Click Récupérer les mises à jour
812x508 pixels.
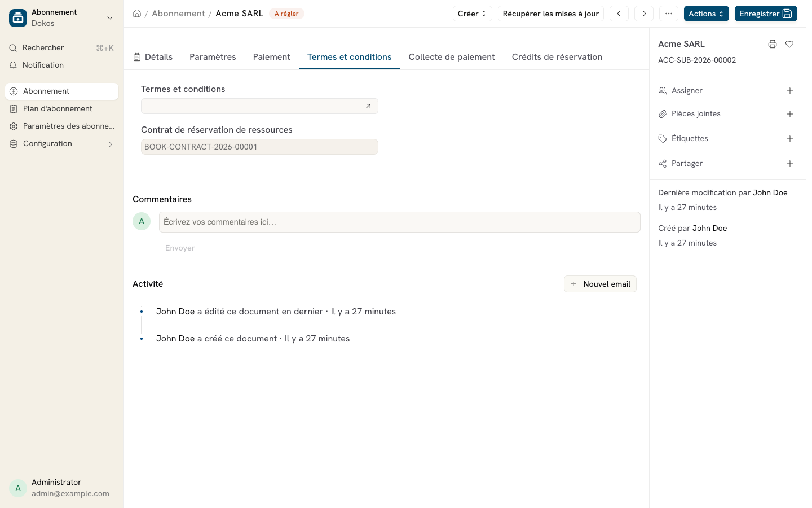pyautogui.click(x=551, y=14)
